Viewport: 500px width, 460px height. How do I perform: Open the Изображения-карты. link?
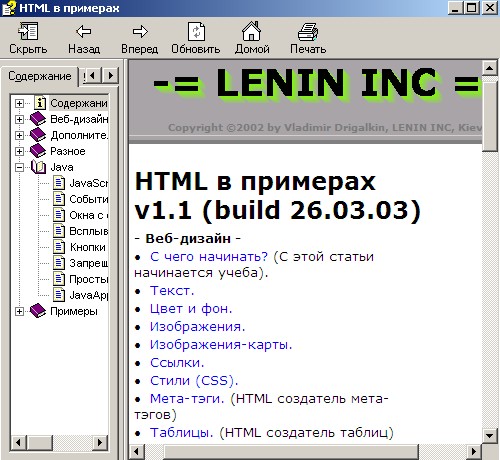pos(221,345)
